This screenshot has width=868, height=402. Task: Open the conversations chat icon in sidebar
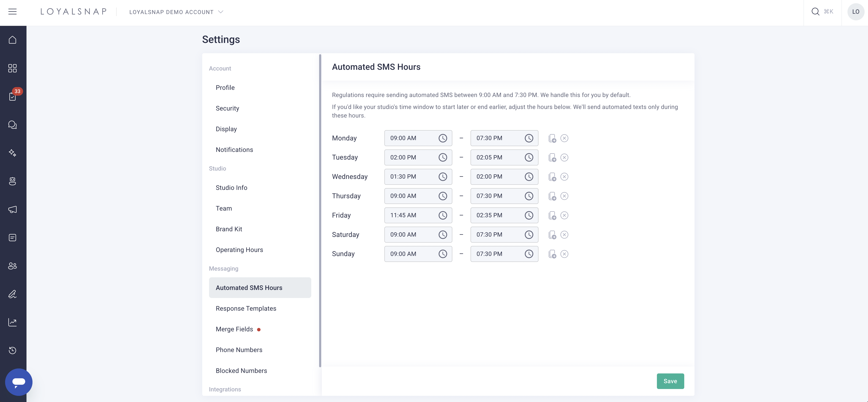pos(12,125)
